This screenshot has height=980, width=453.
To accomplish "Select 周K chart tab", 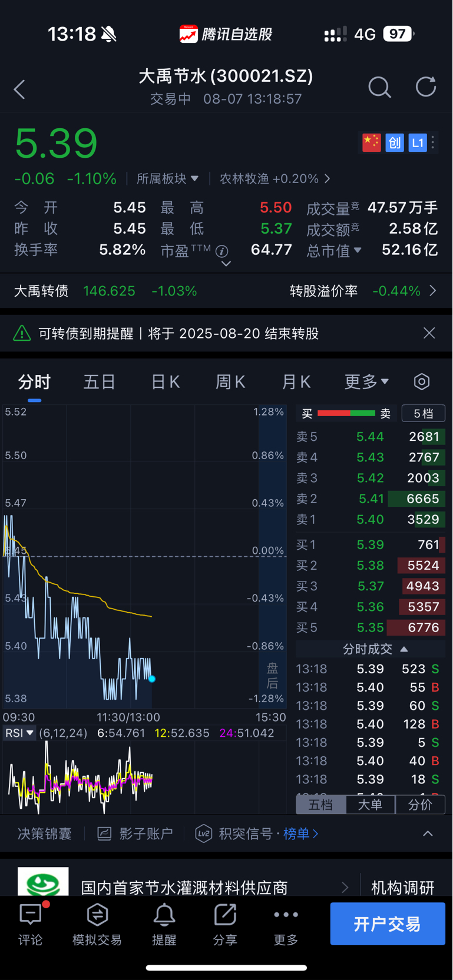I will 230,381.
